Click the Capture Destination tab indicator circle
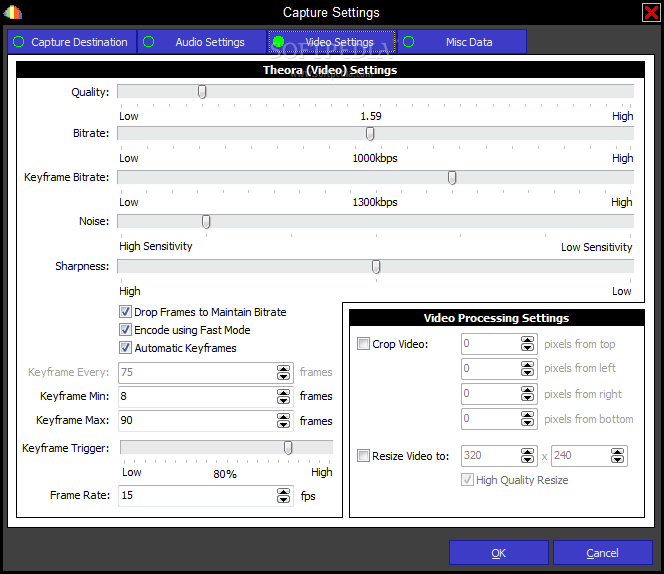Image resolution: width=664 pixels, height=574 pixels. 19,42
